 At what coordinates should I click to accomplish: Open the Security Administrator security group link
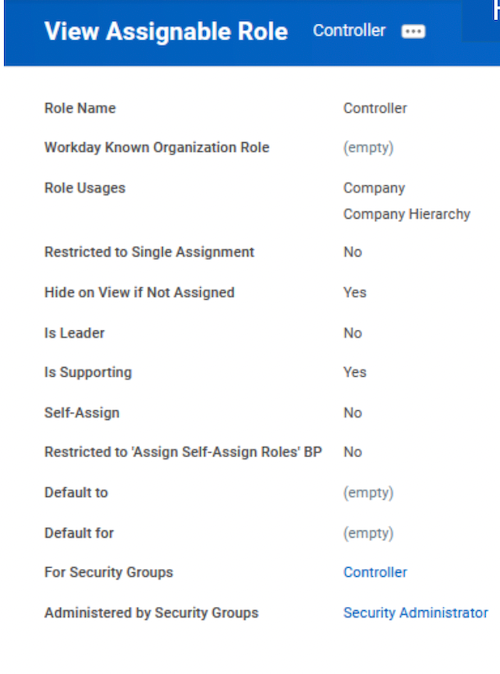coord(415,613)
